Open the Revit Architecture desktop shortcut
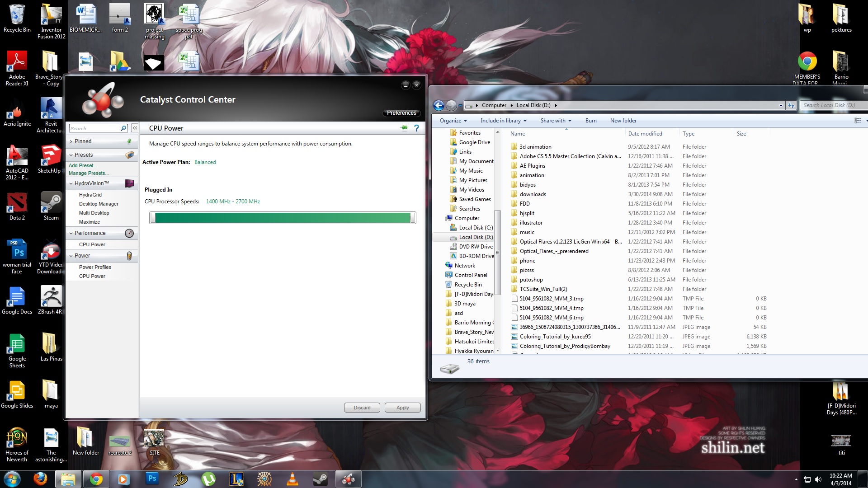Image resolution: width=868 pixels, height=488 pixels. (x=51, y=115)
